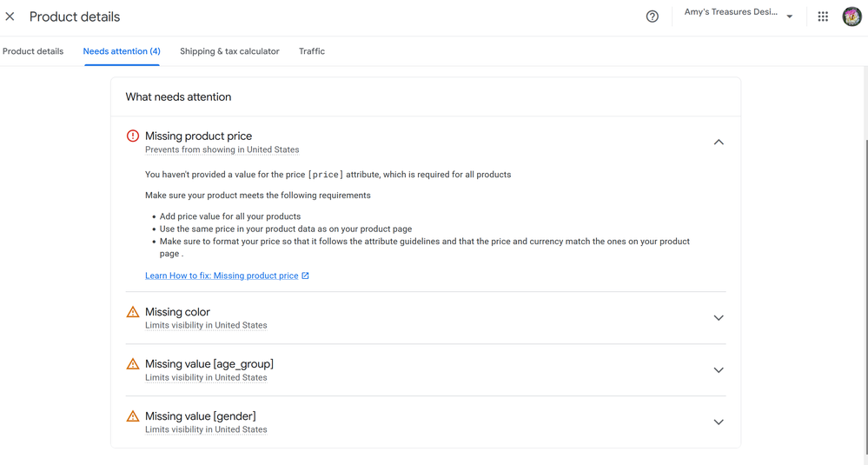Expand the Missing color issue
868x465 pixels.
[719, 318]
